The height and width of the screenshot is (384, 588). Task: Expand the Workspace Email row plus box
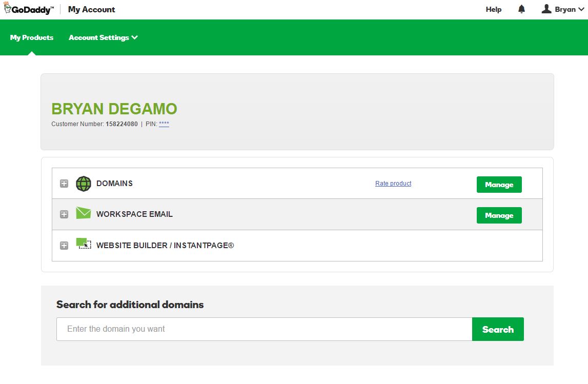click(64, 214)
